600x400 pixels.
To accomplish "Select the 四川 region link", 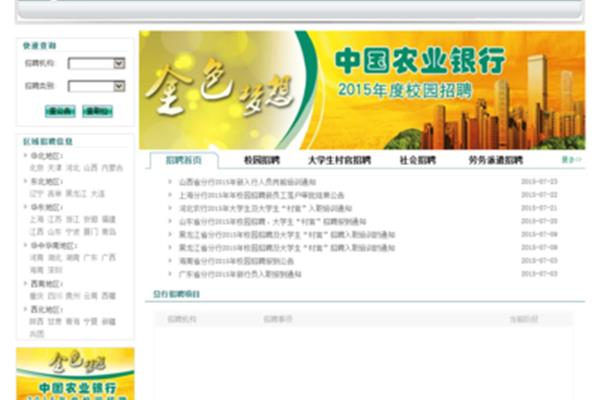I will tap(55, 296).
